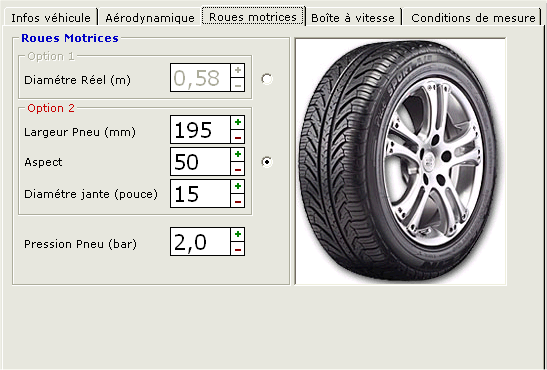Click the Largeur Pneu input field

tap(200, 130)
